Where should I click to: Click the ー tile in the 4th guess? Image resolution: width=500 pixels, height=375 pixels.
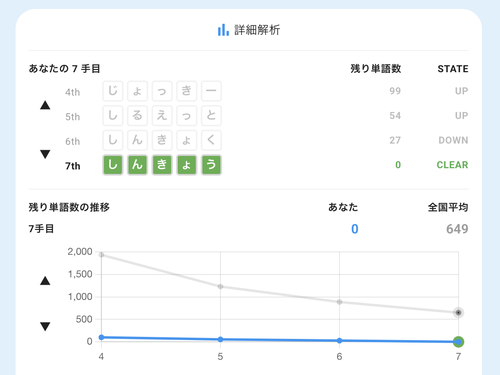pyautogui.click(x=211, y=91)
